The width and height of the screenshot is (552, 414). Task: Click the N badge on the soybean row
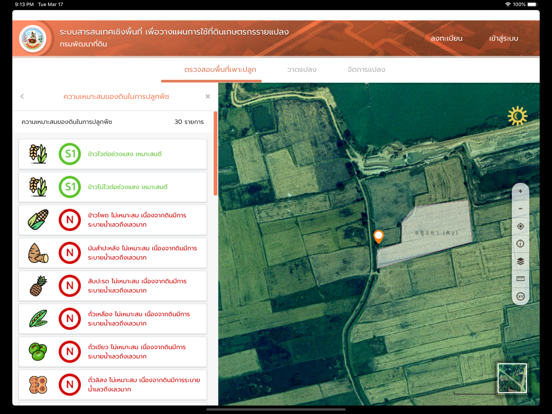70,319
